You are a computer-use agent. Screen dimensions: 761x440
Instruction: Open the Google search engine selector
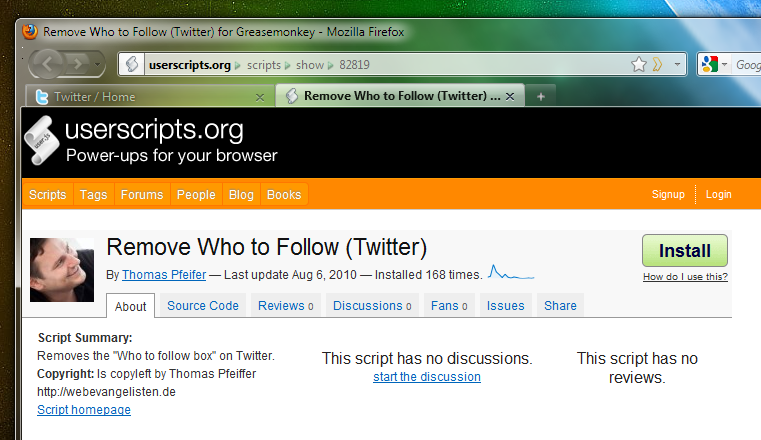[x=714, y=64]
